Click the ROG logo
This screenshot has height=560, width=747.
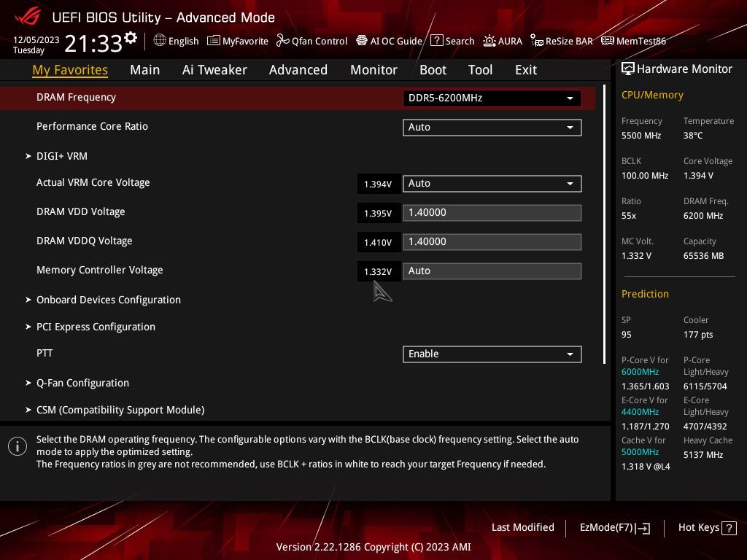28,17
